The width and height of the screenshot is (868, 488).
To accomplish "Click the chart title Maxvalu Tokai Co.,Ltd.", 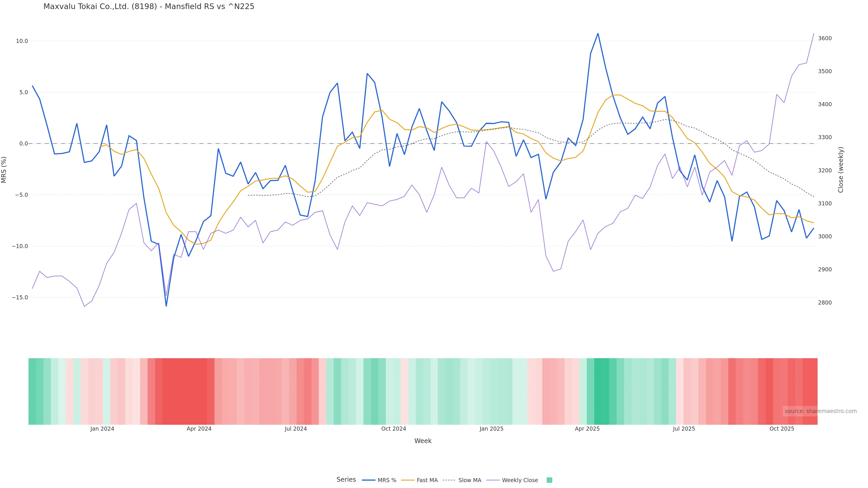I will pyautogui.click(x=149, y=6).
